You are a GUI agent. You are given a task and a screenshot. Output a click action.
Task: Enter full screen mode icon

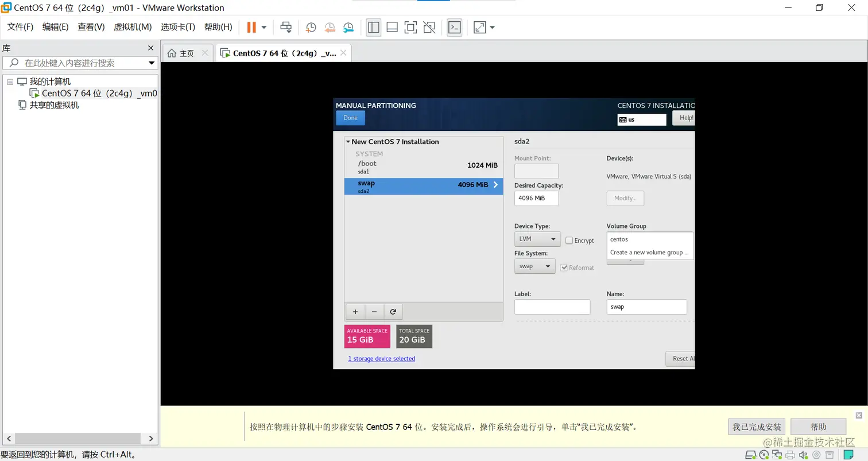tap(410, 27)
